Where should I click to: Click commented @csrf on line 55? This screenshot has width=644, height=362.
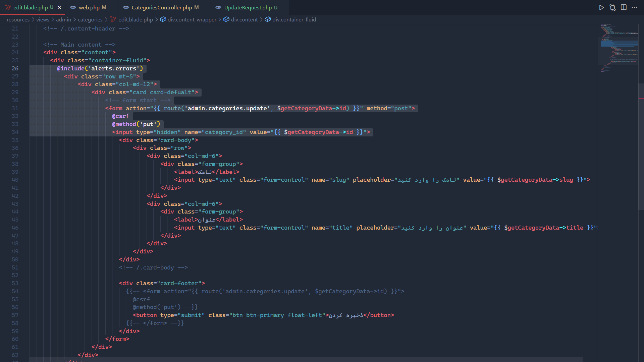pos(141,299)
